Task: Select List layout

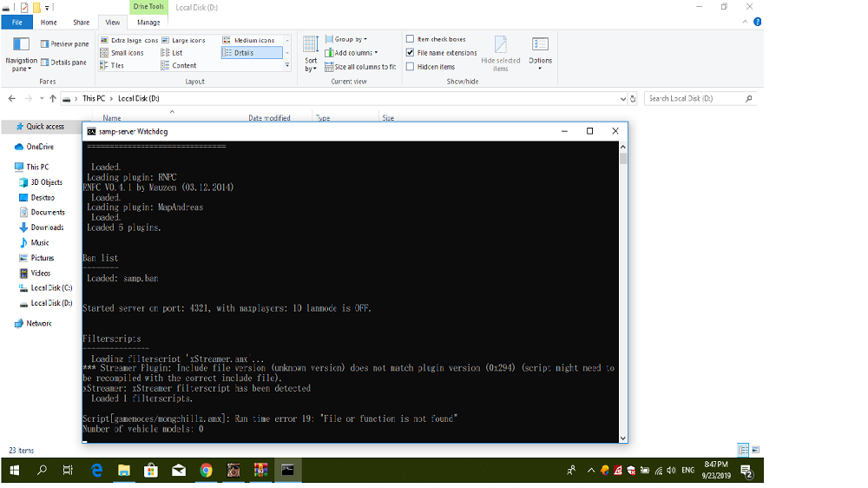Action: (172, 53)
